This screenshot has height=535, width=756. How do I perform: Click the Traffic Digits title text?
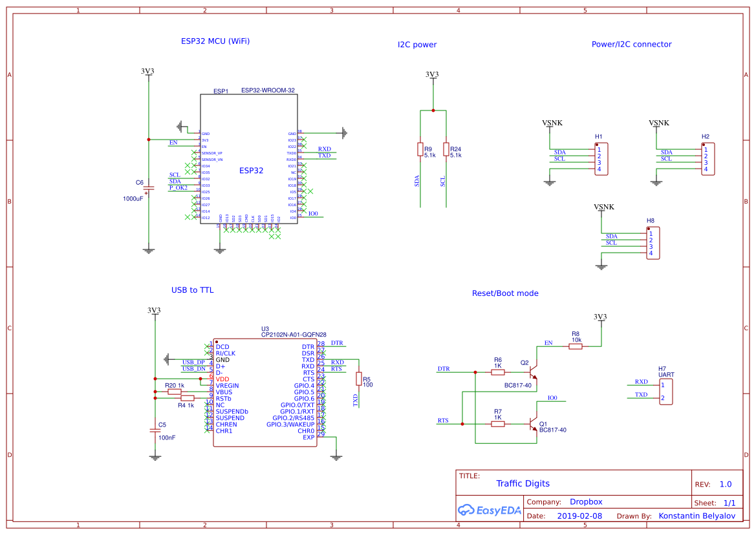pyautogui.click(x=523, y=483)
